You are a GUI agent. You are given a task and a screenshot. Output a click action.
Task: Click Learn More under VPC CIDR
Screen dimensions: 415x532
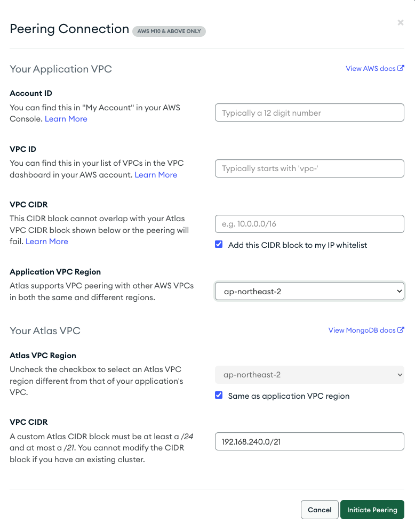coord(47,241)
